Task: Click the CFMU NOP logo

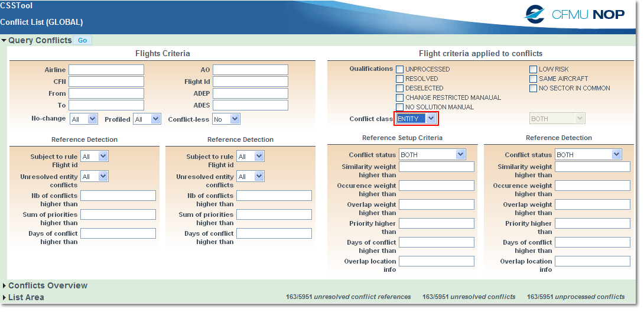Action: (x=574, y=14)
